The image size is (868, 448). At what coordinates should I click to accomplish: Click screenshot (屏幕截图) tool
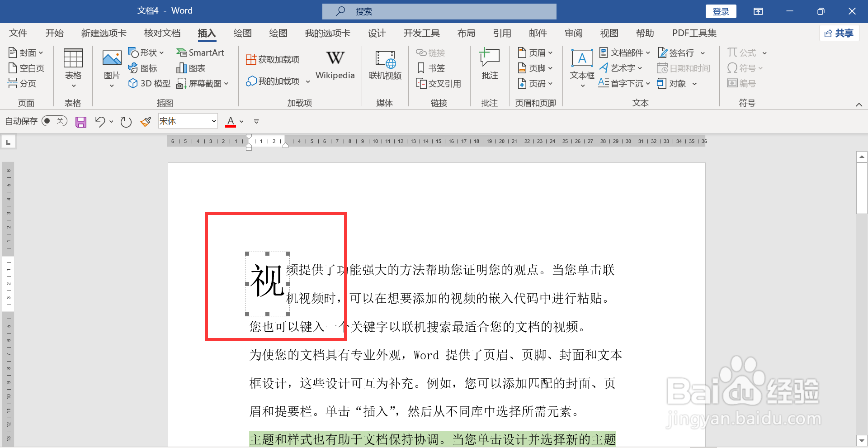pyautogui.click(x=203, y=83)
